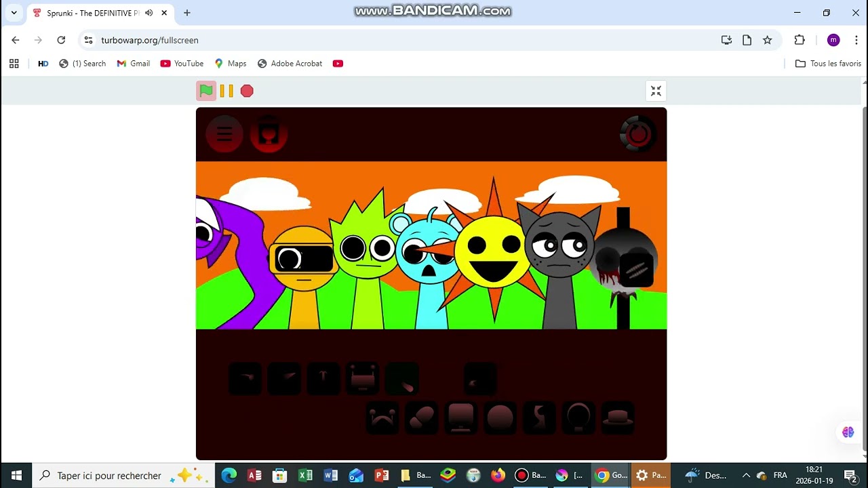Open Microsoft Excel from the taskbar
The height and width of the screenshot is (488, 868).
305,475
